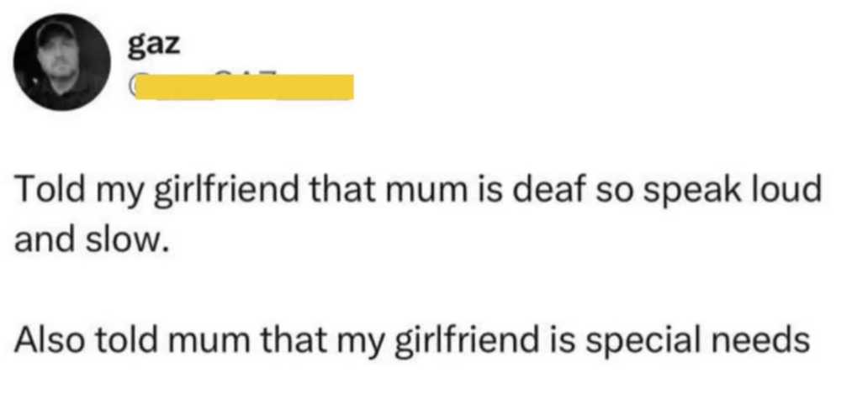Click the display name "gaz"
This screenshot has width=868, height=410.
tap(153, 45)
